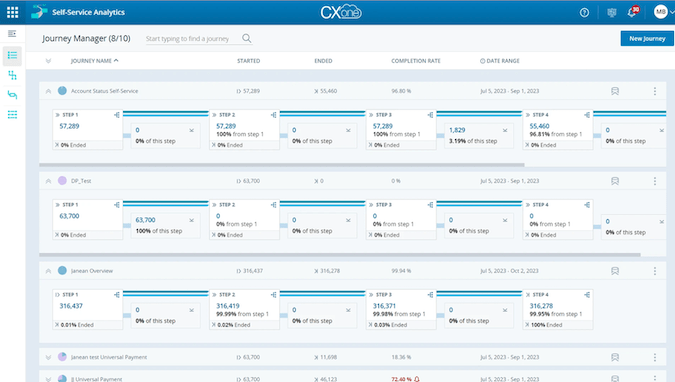Click the Jul 5, 2023 - Oct 2, 2023 date range
Screen dimensions: 675x382
coord(509,271)
